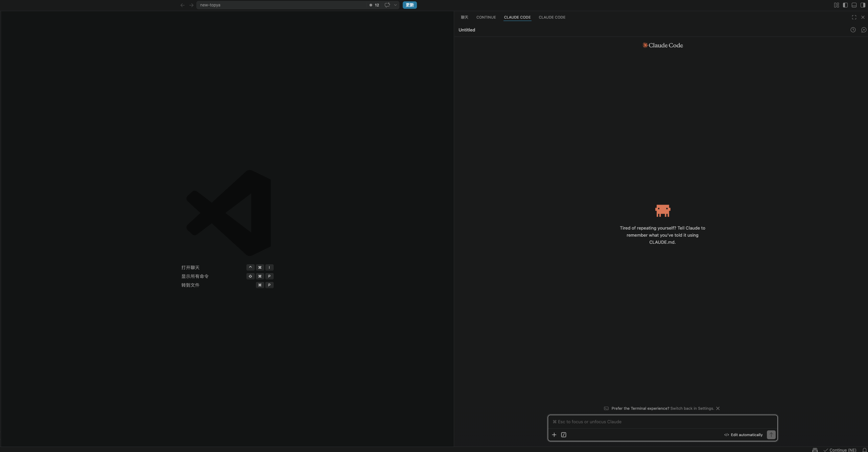This screenshot has width=868, height=452.
Task: Open the Copilot status bar icon
Action: (x=815, y=450)
